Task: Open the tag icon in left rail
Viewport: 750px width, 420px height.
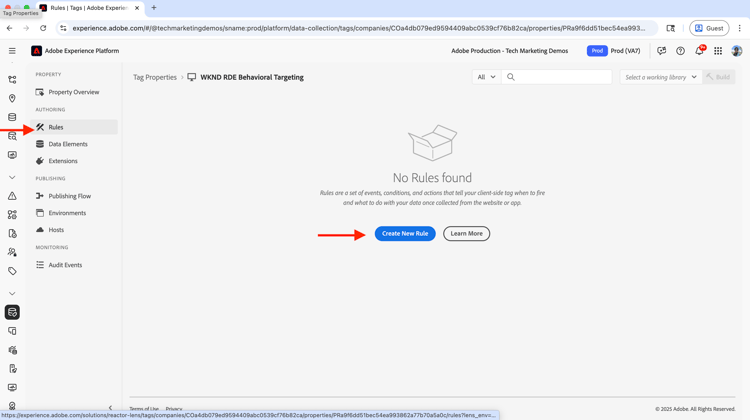Action: tap(12, 271)
